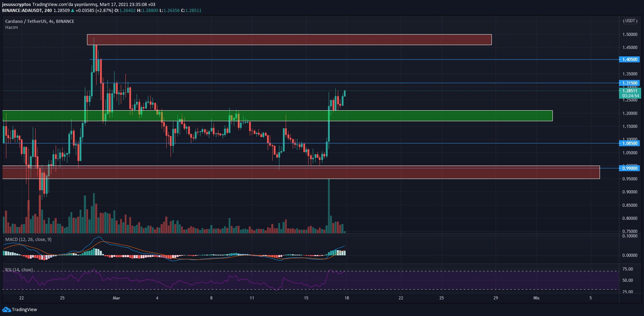Click the TradingView text in footer
Viewport: 644px width, 316px height.
point(24,310)
